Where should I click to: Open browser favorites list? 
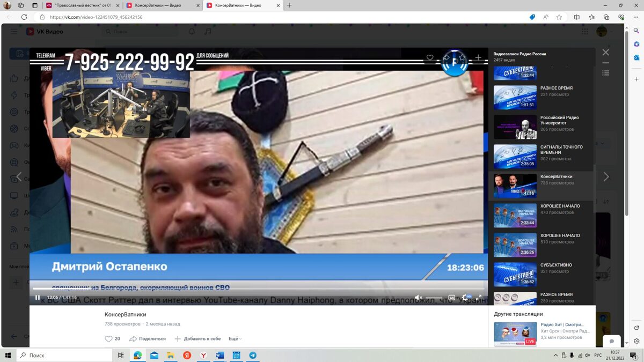point(591,17)
